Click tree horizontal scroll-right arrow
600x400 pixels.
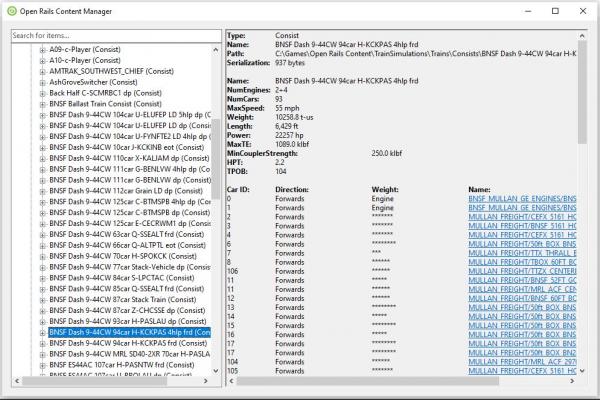(205, 381)
